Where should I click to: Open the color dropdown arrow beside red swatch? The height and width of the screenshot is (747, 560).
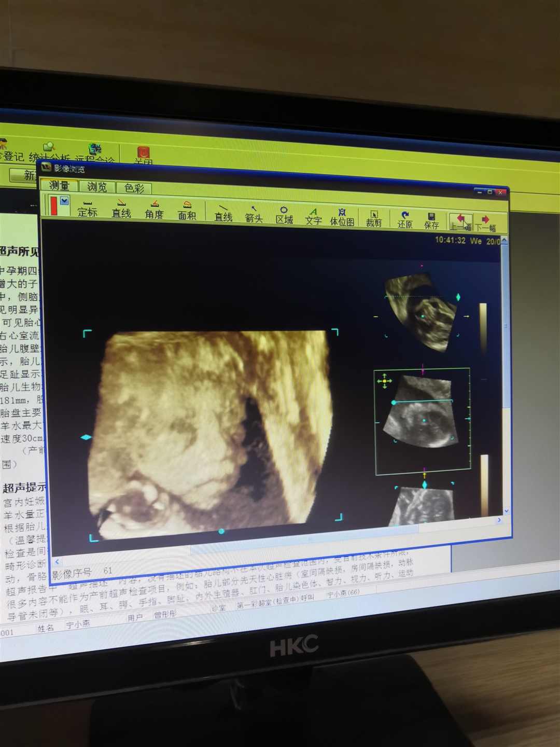(x=64, y=201)
